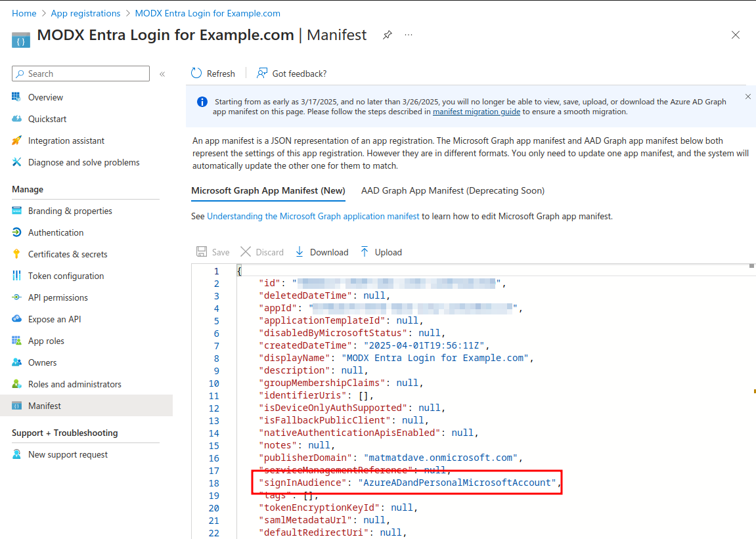Click the Integration assistant rocket icon
Screen dimensions: 756x539
pos(16,140)
